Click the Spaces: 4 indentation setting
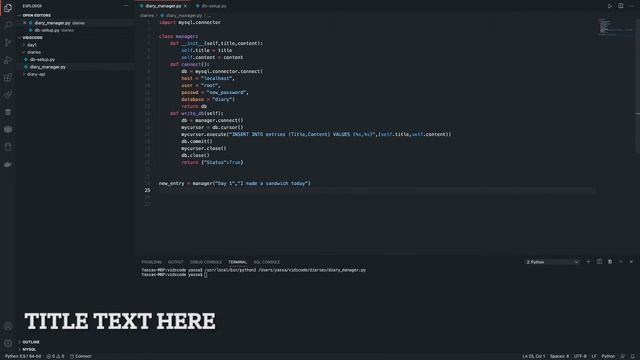 tap(559, 356)
